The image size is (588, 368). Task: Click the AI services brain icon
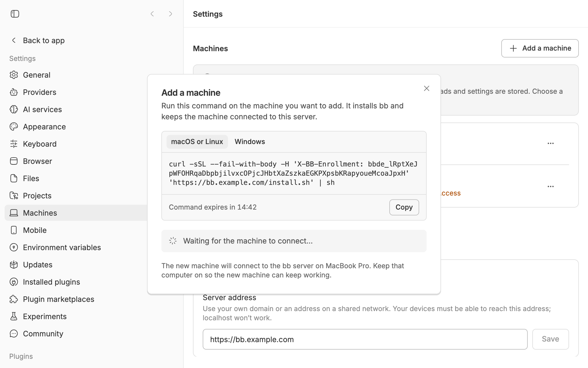(x=14, y=109)
